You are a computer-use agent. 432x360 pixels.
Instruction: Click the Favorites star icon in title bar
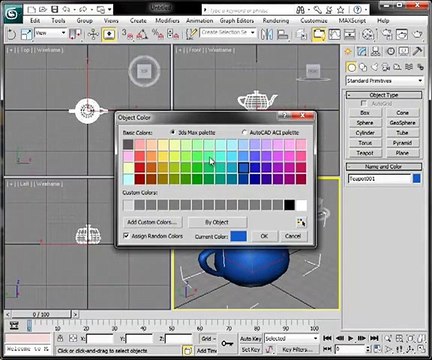pyautogui.click(x=341, y=10)
